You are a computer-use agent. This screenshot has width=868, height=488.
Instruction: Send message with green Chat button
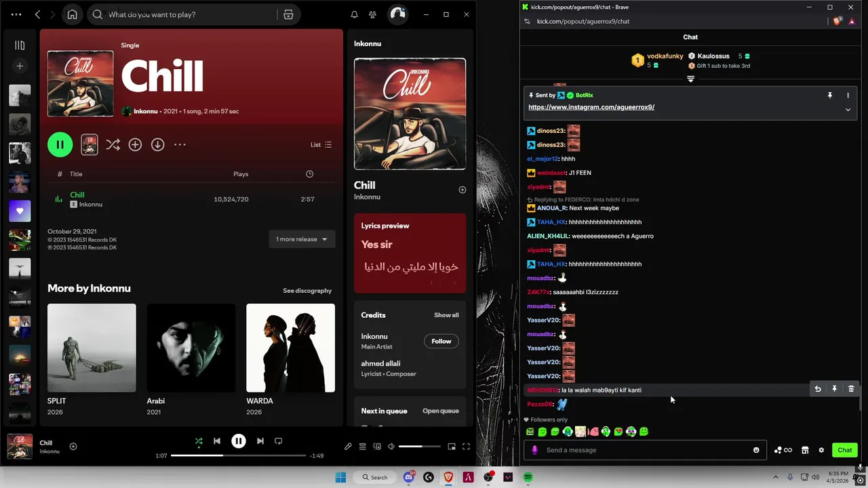pos(845,450)
